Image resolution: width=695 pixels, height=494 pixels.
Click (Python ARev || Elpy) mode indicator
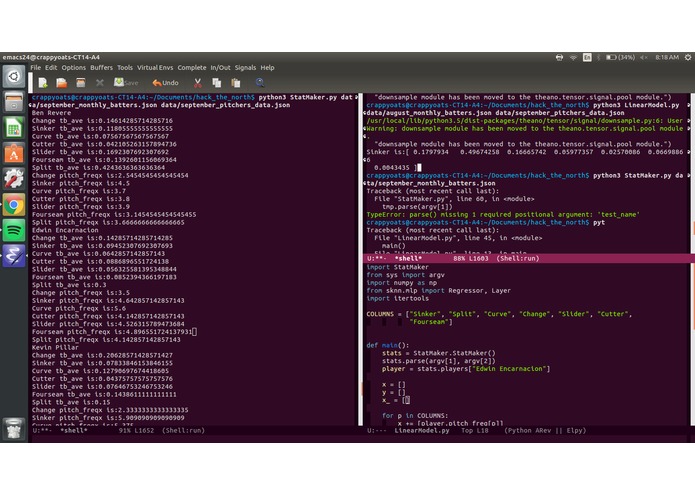[x=545, y=430]
